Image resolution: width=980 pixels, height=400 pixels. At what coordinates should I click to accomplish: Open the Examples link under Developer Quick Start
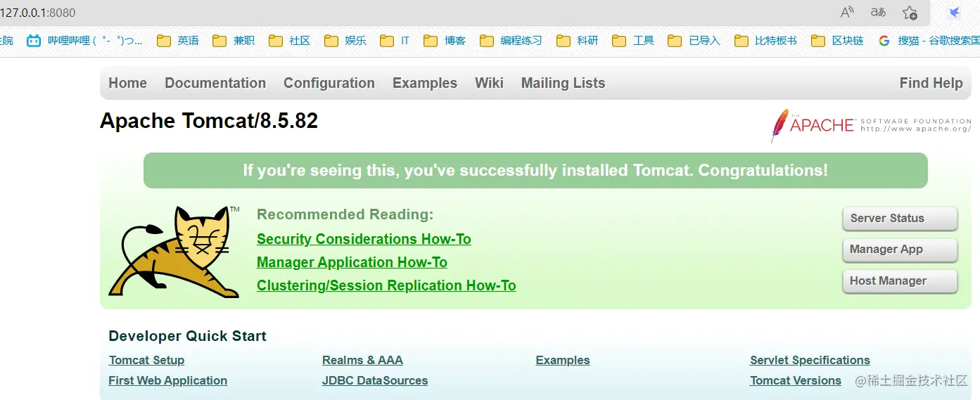point(563,360)
